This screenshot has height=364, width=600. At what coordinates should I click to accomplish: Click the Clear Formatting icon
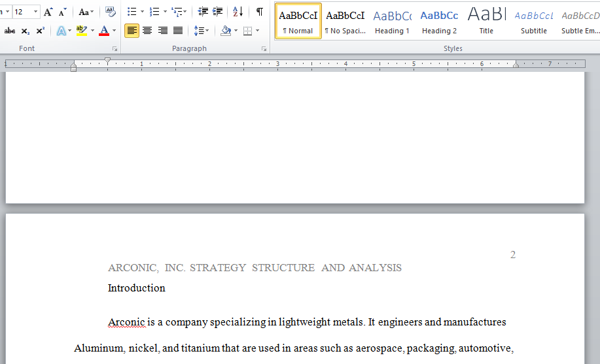point(110,12)
